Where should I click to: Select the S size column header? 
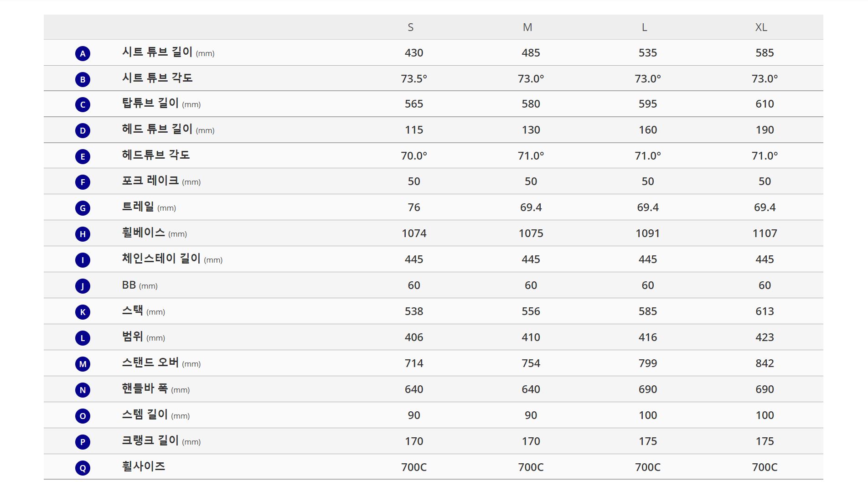(x=411, y=27)
